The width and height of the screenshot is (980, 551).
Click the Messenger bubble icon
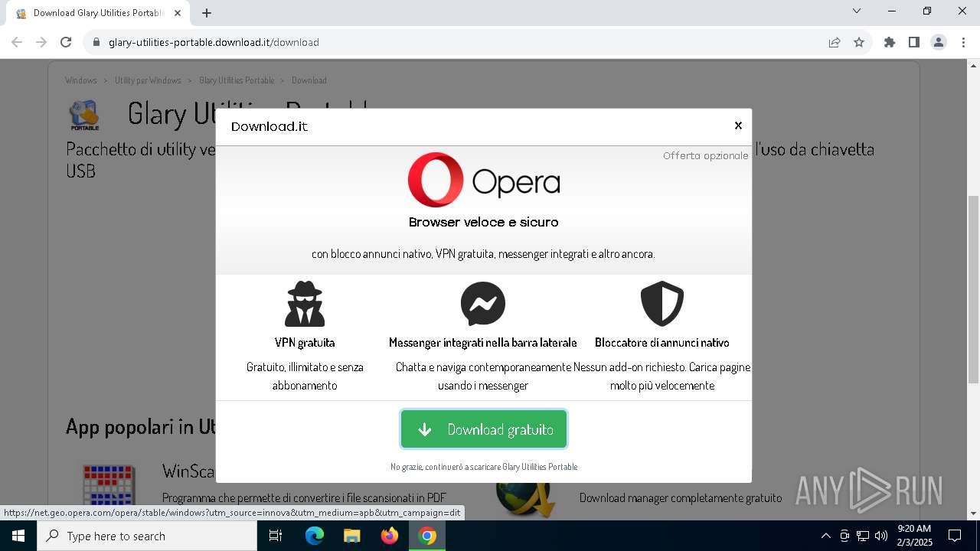(x=483, y=304)
